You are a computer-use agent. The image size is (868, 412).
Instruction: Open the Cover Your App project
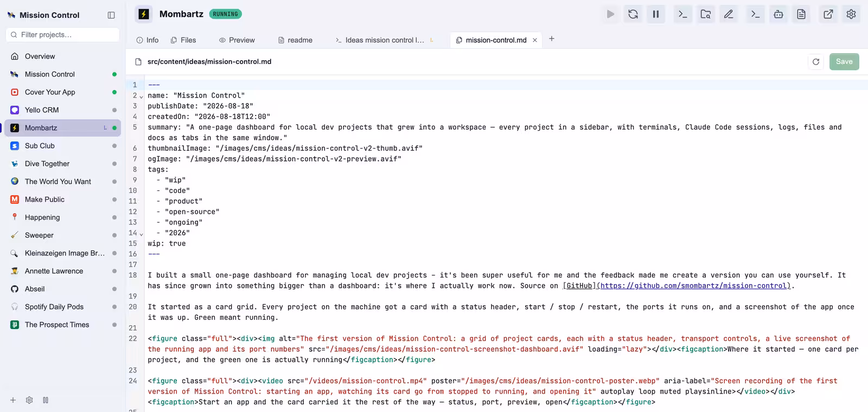[62, 92]
